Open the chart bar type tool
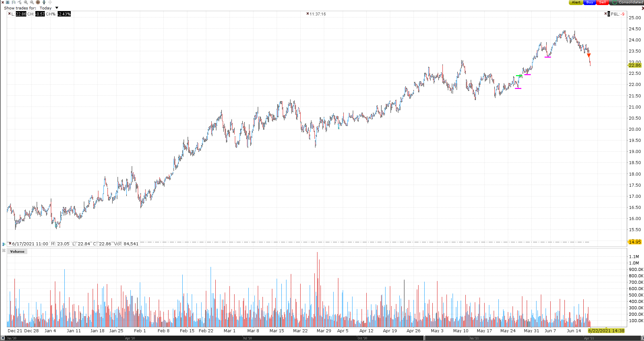644x341 pixels. (14, 2)
